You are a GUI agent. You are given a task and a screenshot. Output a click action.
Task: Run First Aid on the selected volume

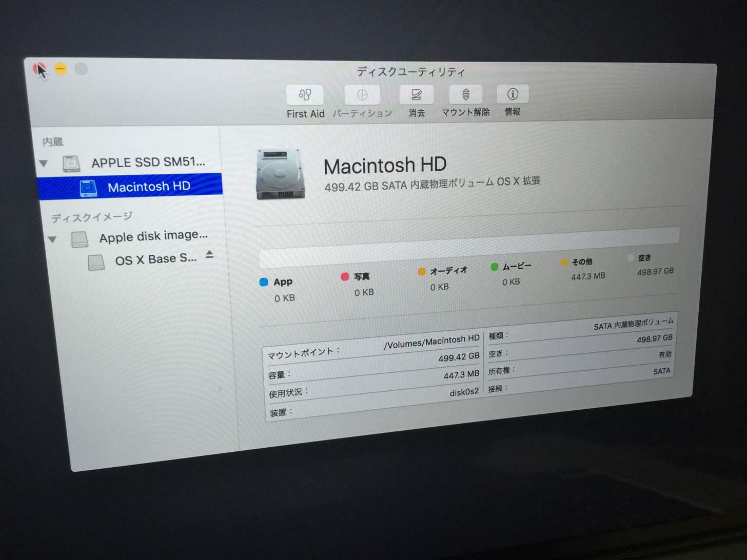click(305, 95)
